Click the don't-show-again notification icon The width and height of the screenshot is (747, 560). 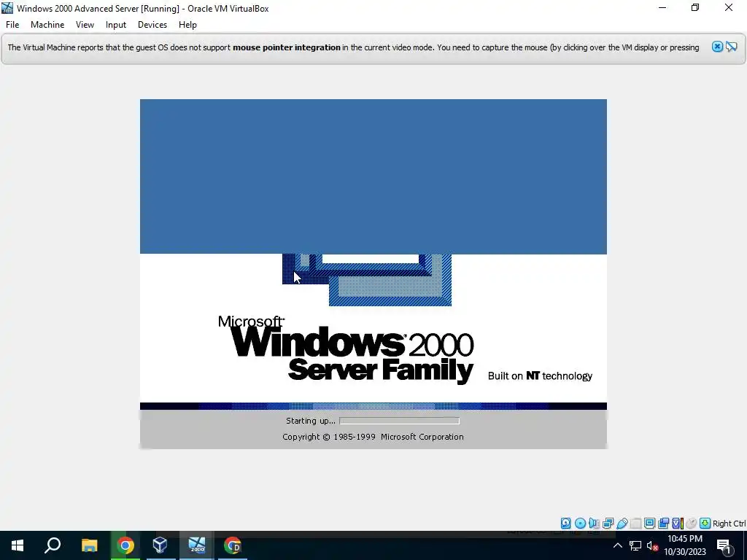pyautogui.click(x=731, y=47)
